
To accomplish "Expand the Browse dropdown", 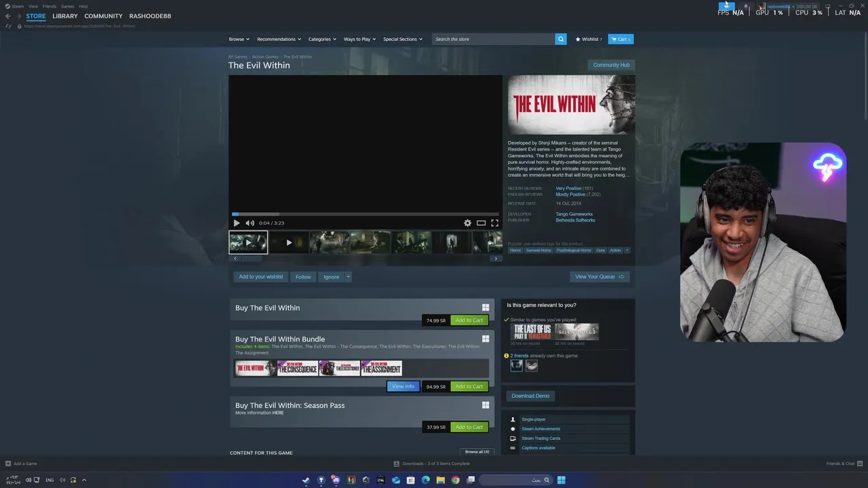I will [x=239, y=39].
